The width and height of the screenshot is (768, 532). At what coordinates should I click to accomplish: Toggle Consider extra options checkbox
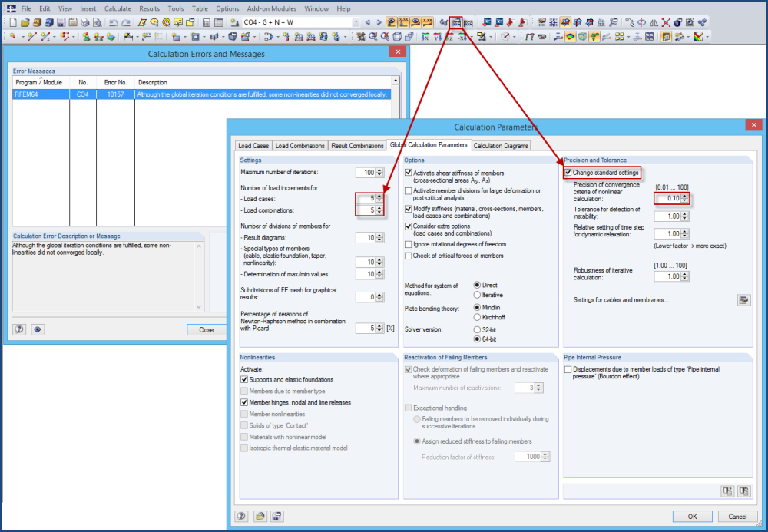[x=408, y=226]
